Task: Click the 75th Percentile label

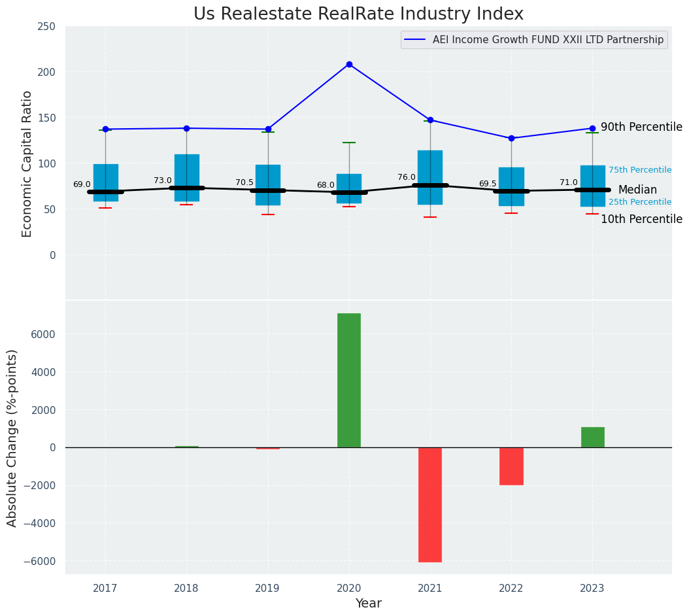Action: 639,170
